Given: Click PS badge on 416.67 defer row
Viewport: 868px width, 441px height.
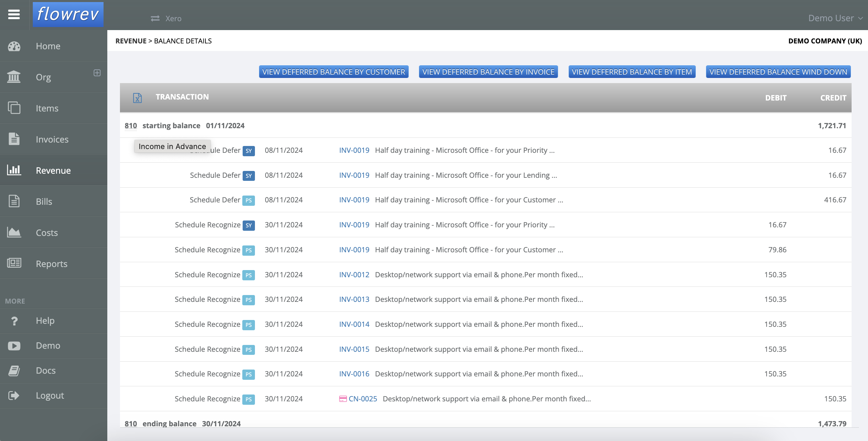Looking at the screenshot, I should click(248, 200).
